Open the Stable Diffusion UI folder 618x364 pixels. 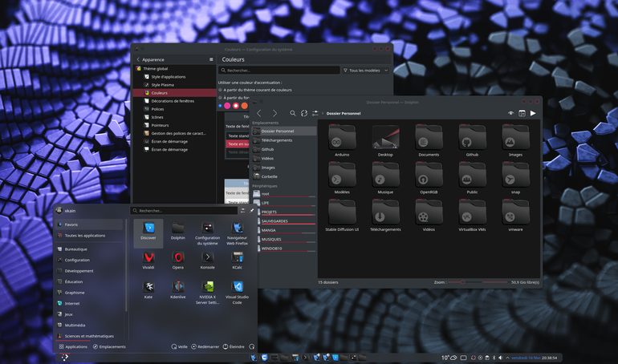pyautogui.click(x=342, y=216)
